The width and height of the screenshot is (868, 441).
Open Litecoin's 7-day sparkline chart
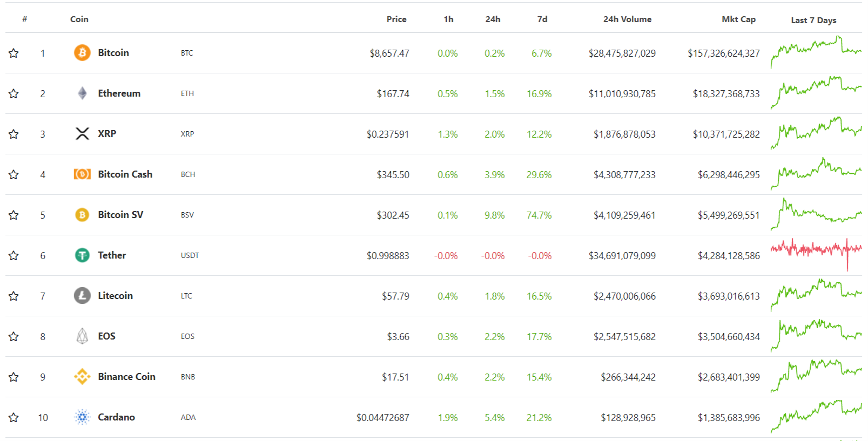point(816,295)
